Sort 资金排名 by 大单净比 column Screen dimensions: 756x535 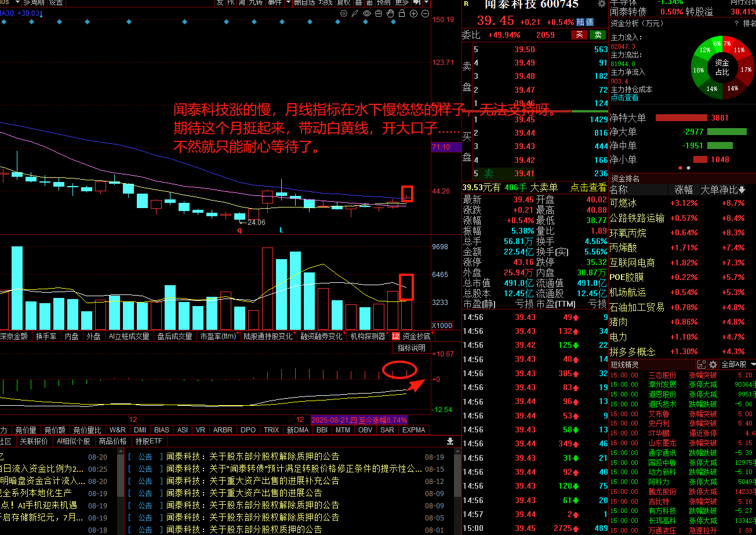723,190
